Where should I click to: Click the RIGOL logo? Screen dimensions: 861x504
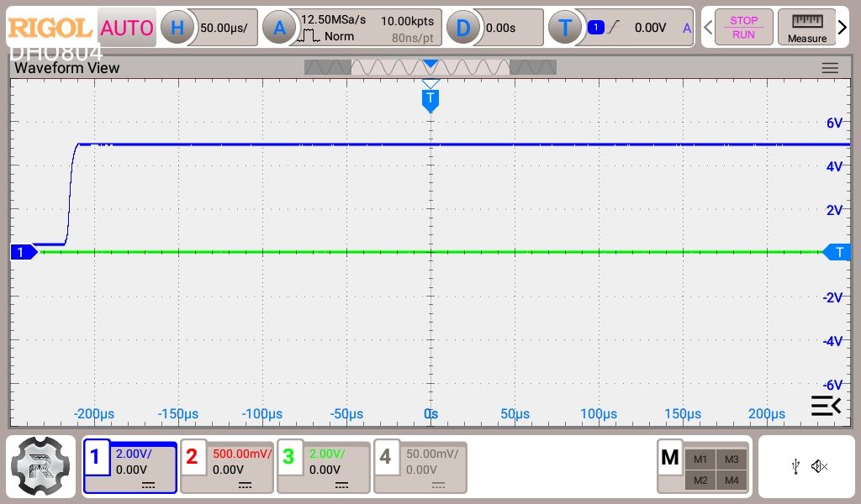(50, 28)
